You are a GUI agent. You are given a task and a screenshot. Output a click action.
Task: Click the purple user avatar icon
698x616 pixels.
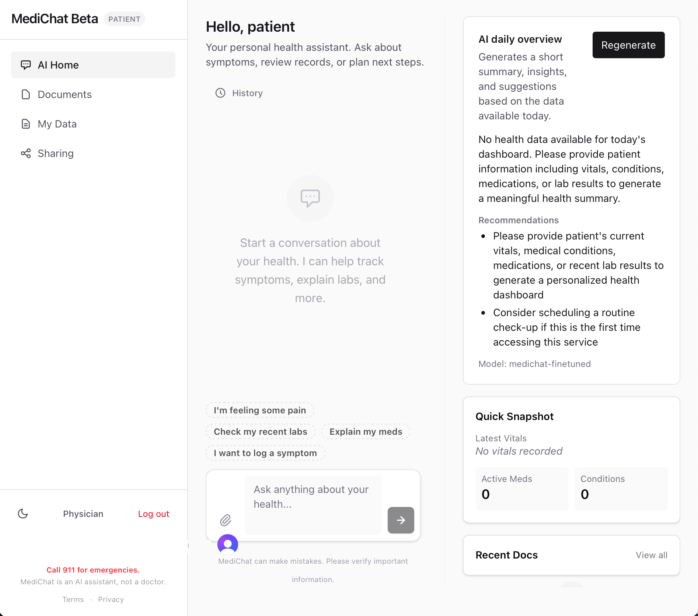227,544
